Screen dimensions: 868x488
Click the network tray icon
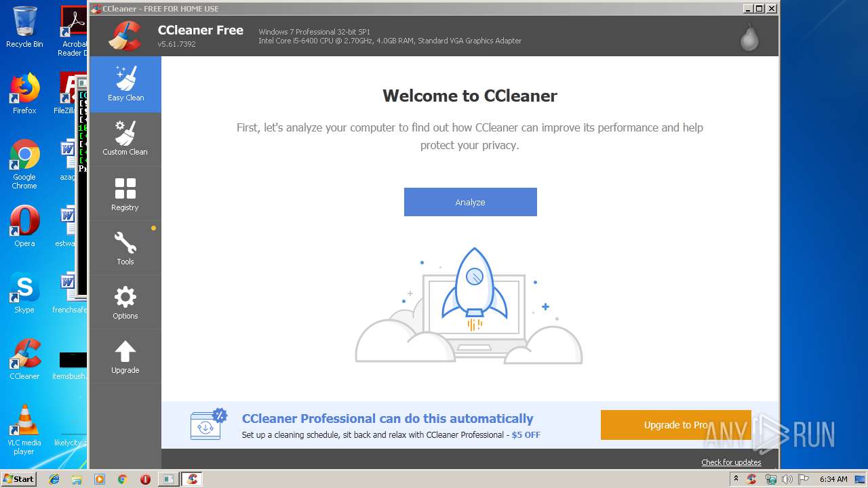[x=770, y=479]
